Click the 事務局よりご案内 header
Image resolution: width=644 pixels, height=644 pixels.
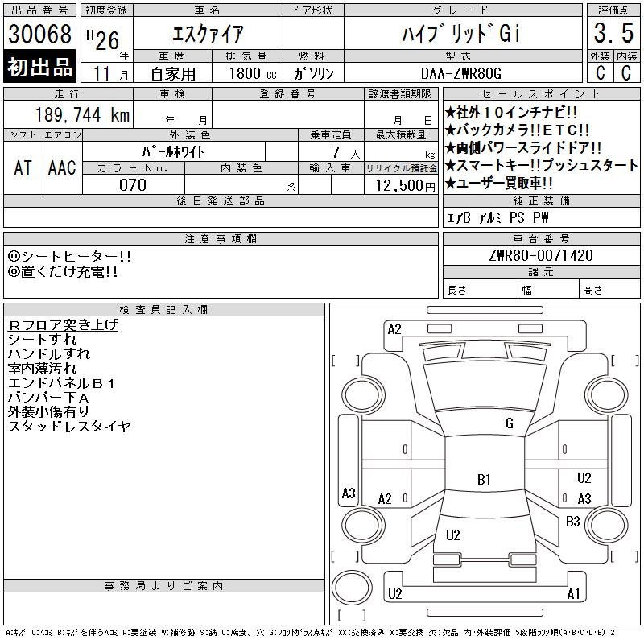click(163, 586)
